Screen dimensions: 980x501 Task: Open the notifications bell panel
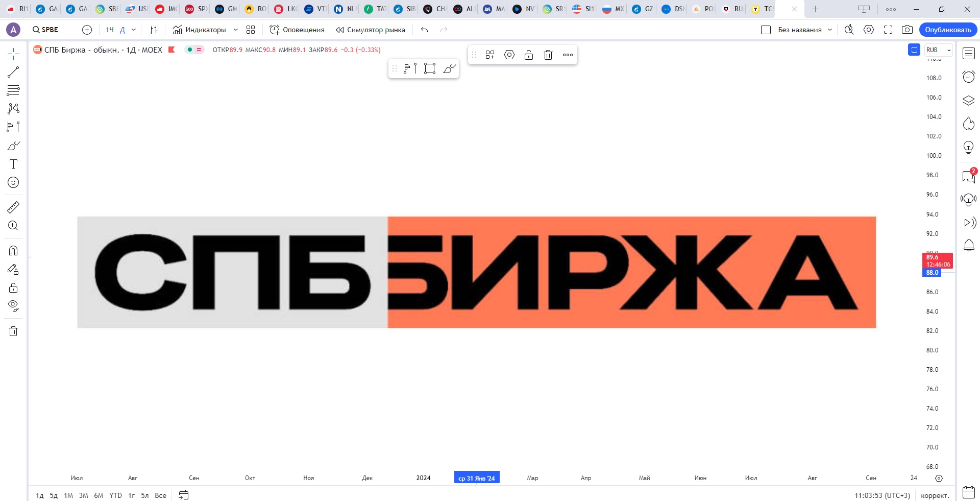click(969, 246)
